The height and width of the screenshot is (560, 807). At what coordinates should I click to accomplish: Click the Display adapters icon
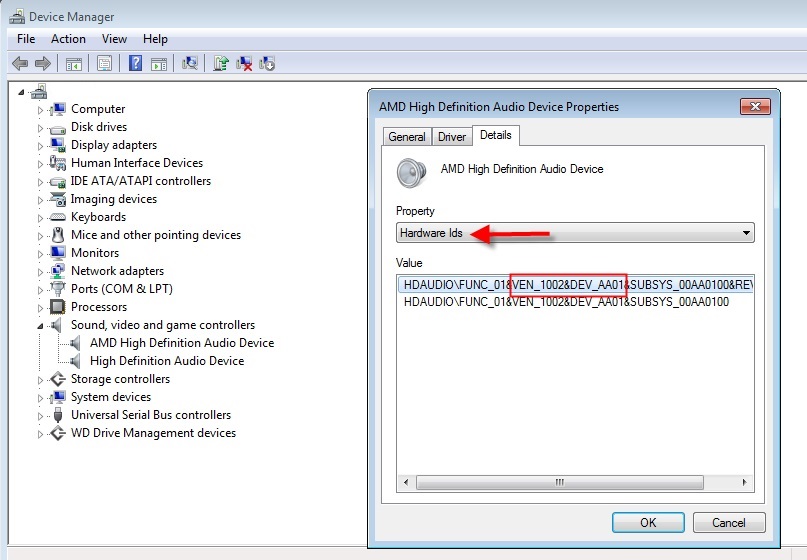tap(58, 145)
